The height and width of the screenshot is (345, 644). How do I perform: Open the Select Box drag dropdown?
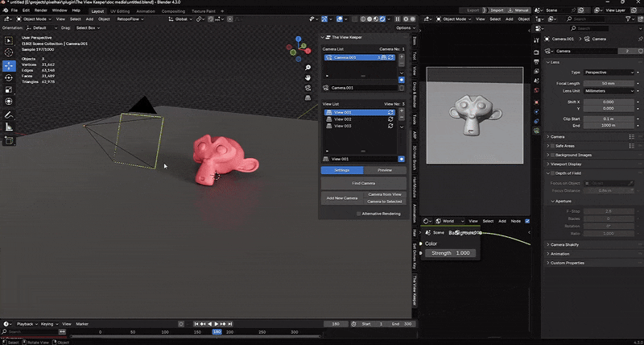tap(88, 28)
